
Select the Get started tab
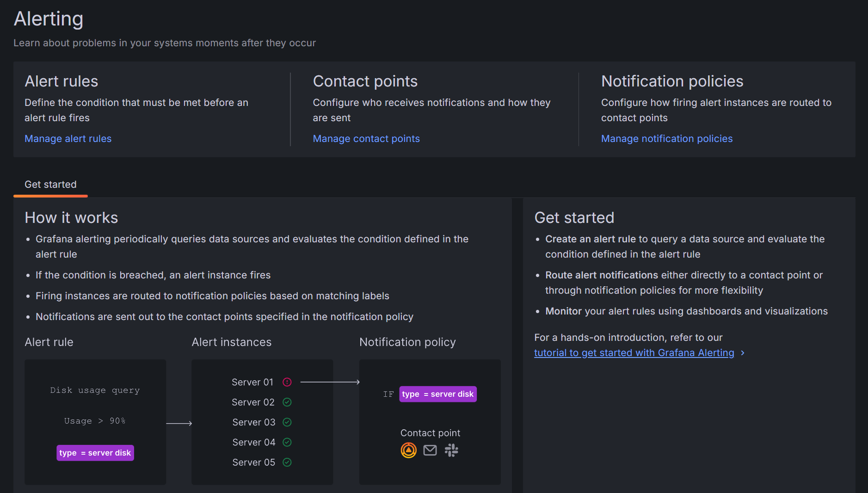click(50, 185)
